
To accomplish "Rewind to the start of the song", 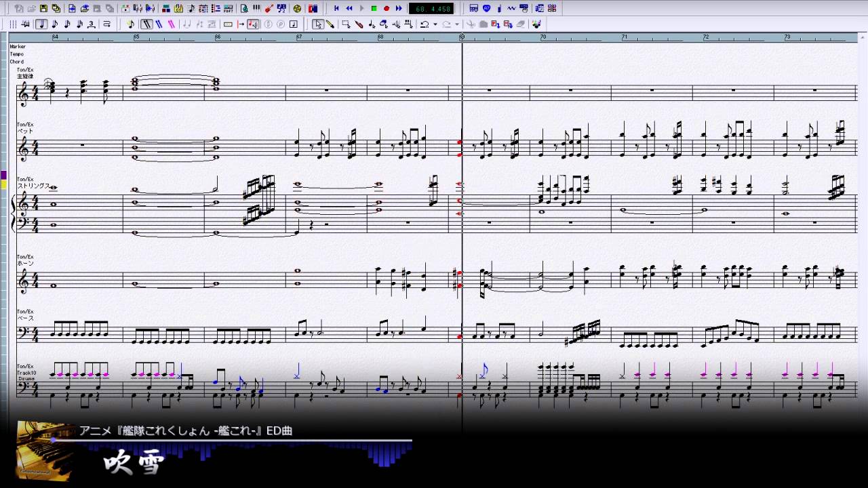I will 336,9.
